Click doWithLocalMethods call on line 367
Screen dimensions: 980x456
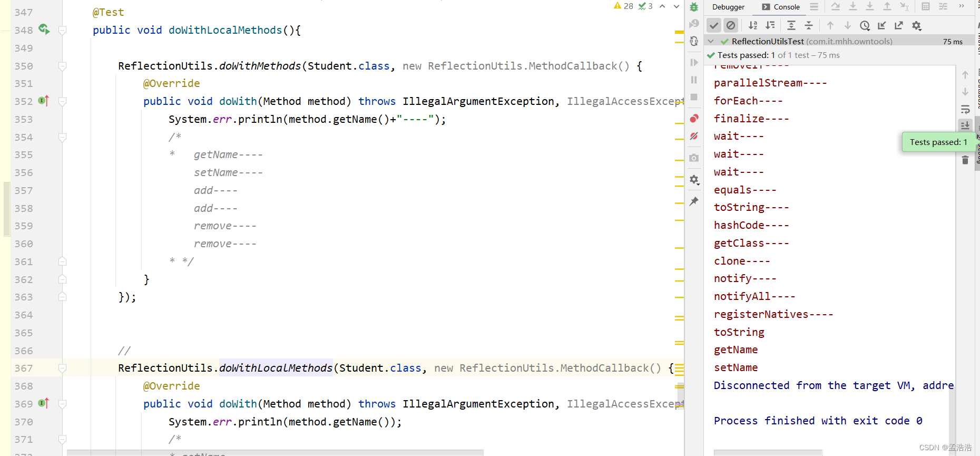point(276,368)
